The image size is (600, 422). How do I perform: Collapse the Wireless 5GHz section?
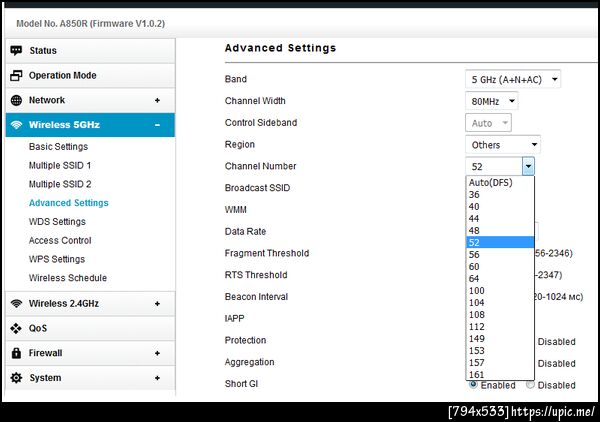[x=157, y=125]
